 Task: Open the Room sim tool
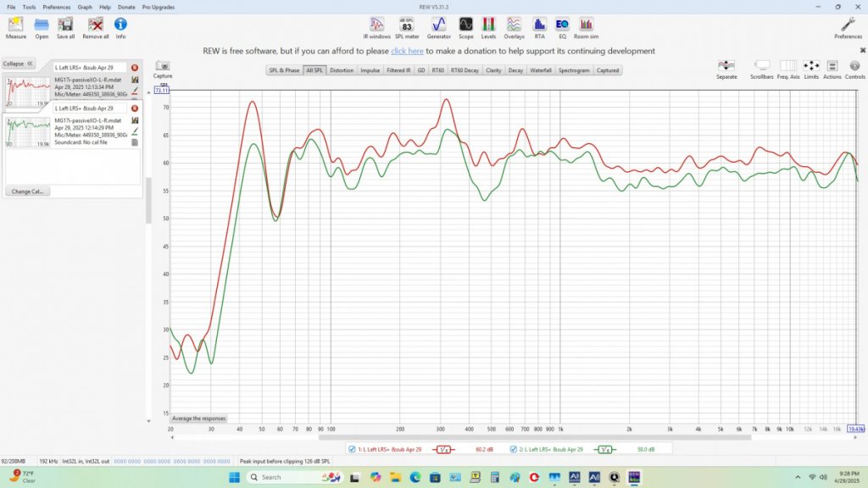point(586,28)
